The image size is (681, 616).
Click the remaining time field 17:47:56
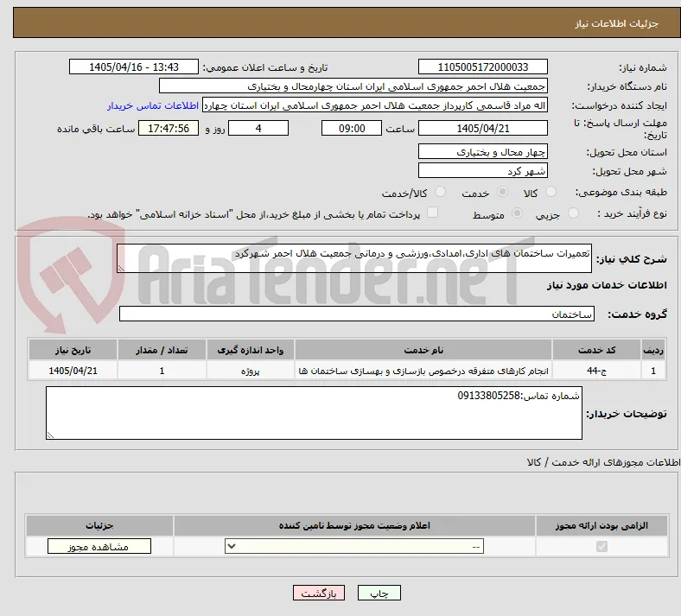click(169, 128)
